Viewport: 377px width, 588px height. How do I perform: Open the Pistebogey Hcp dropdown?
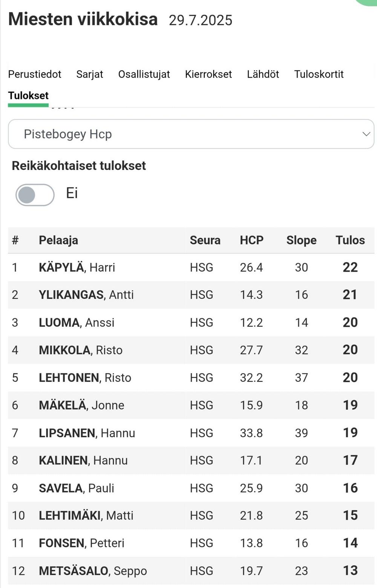(191, 134)
